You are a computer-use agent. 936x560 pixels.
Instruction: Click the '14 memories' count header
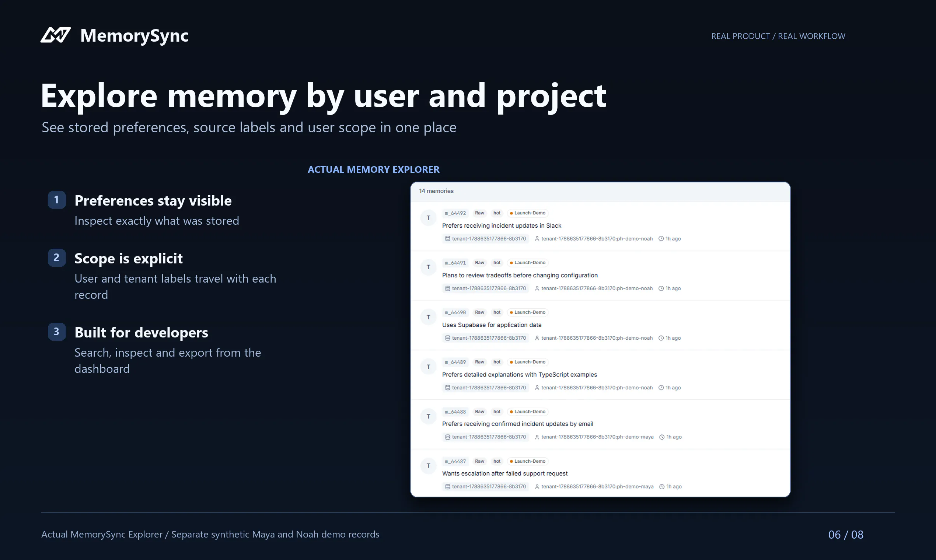(x=436, y=191)
